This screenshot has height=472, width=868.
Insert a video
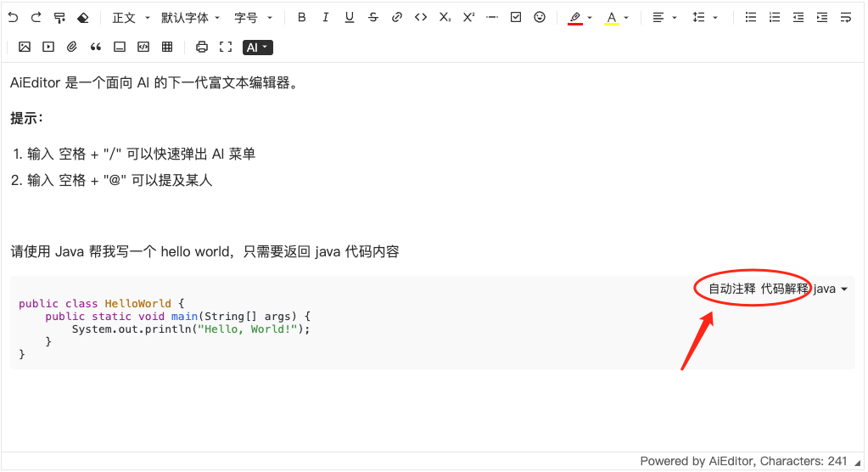[48, 47]
